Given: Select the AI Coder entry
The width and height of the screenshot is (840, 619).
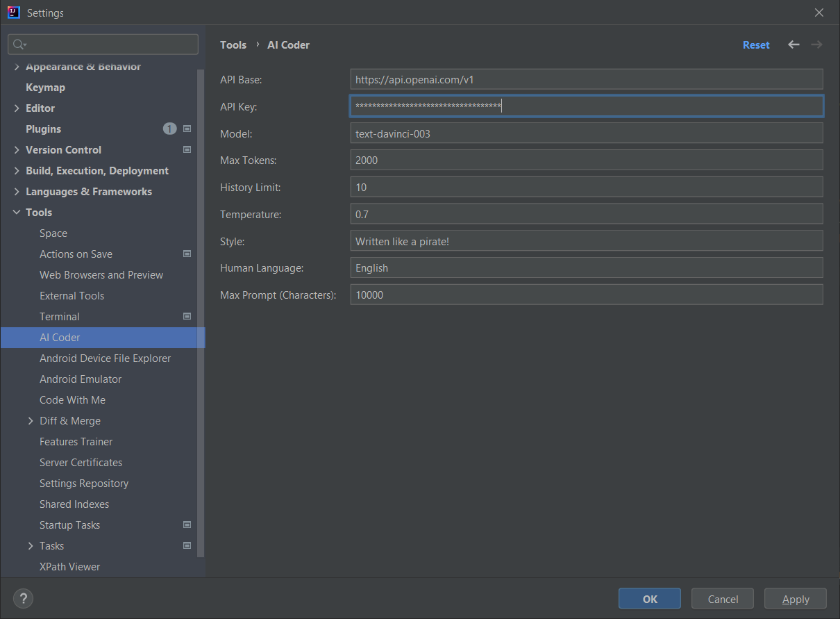Looking at the screenshot, I should (x=103, y=338).
